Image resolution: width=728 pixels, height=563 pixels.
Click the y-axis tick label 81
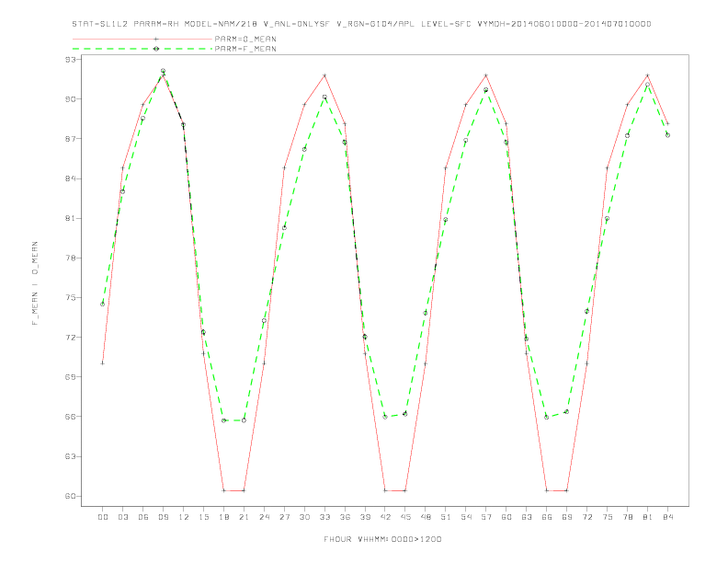[x=70, y=218]
